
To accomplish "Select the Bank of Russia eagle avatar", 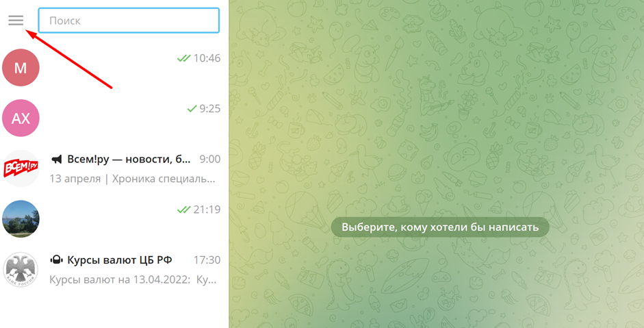I will click(x=21, y=269).
